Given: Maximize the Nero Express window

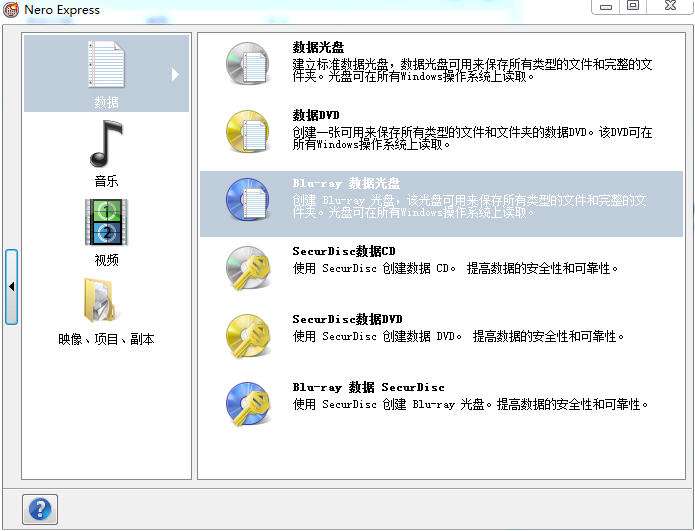Looking at the screenshot, I should (x=633, y=6).
